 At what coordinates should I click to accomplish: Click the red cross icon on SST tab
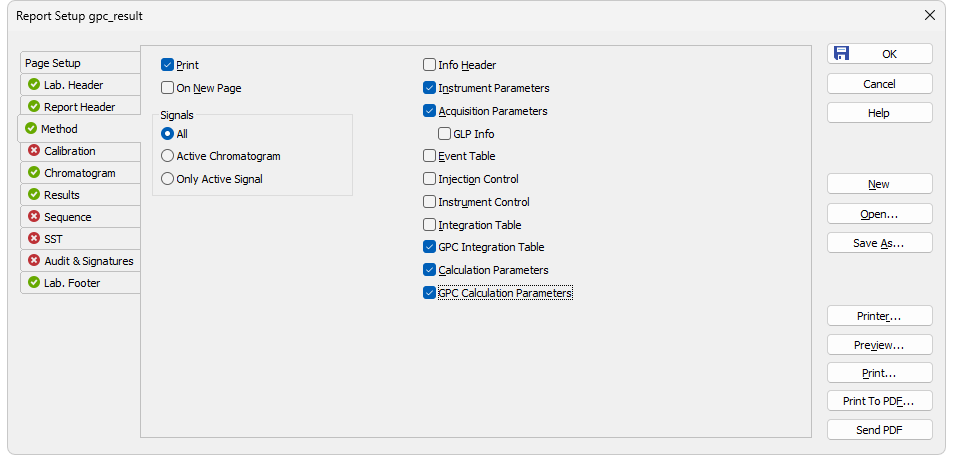click(x=34, y=239)
